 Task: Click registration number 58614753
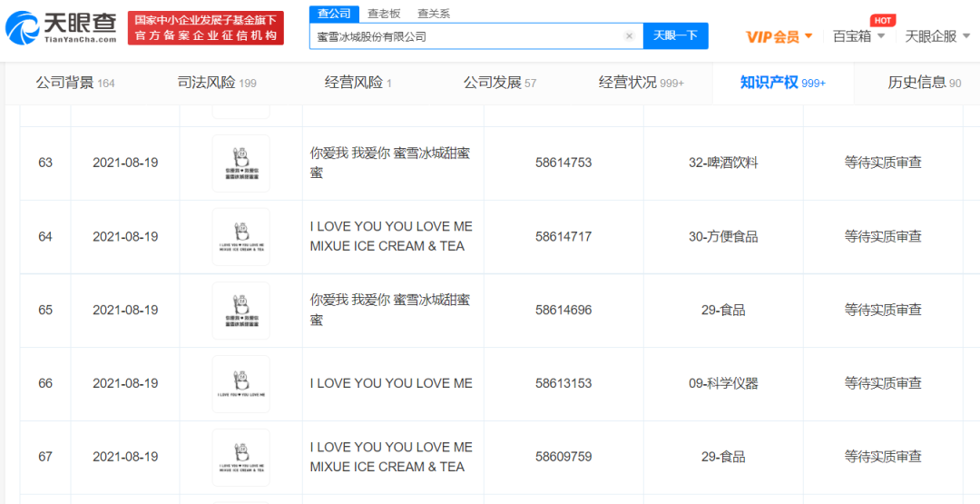(x=563, y=163)
